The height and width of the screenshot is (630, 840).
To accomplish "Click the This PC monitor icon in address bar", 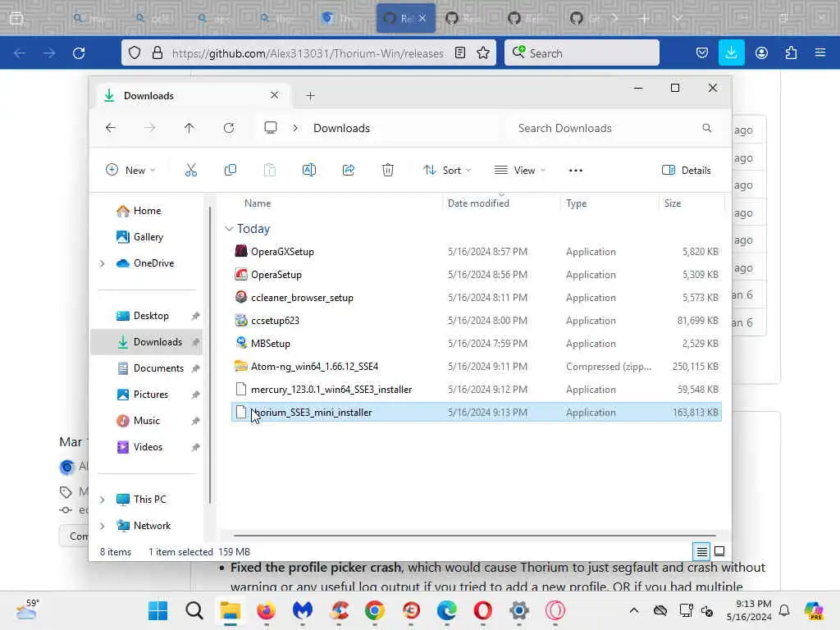I will click(x=271, y=128).
